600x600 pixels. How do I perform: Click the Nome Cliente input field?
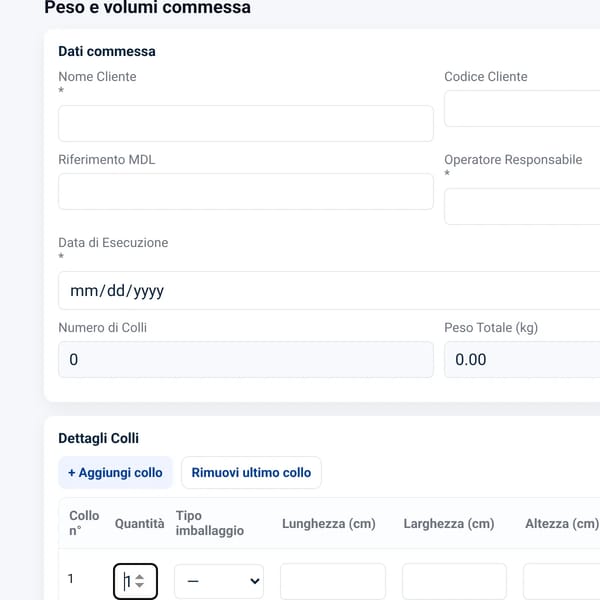pyautogui.click(x=246, y=124)
